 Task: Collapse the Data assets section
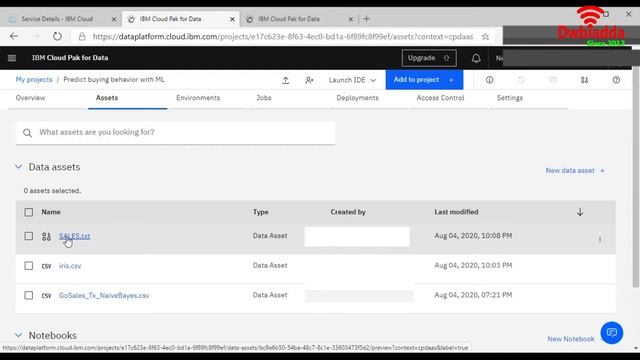(18, 167)
